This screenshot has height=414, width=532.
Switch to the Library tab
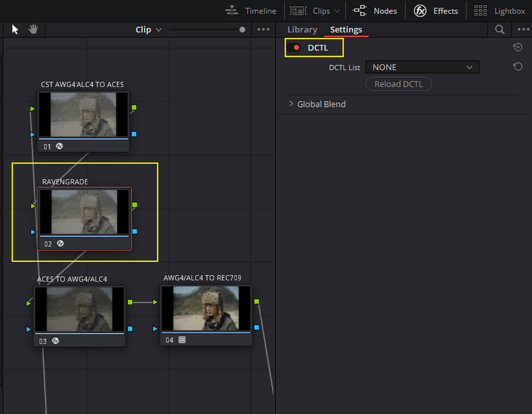pyautogui.click(x=302, y=29)
